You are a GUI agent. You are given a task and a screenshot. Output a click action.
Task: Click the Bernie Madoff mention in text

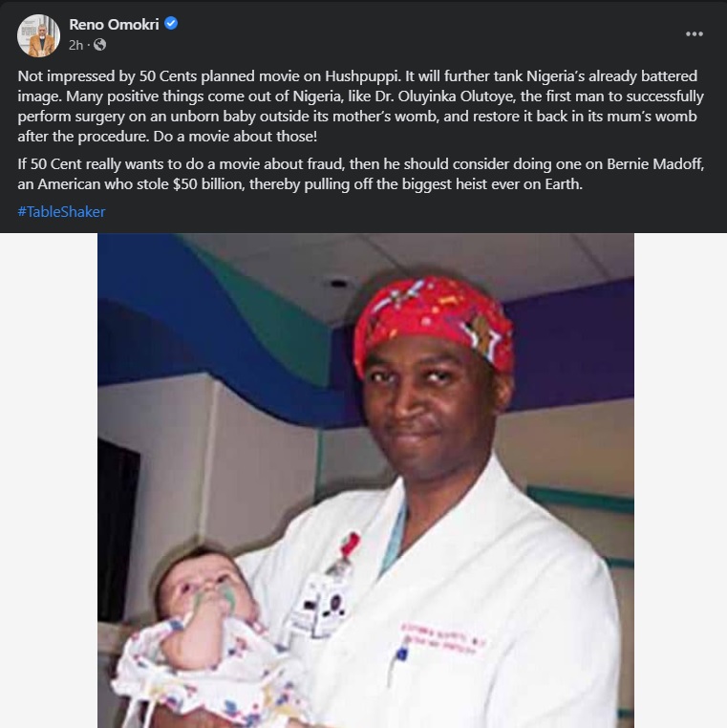point(655,164)
